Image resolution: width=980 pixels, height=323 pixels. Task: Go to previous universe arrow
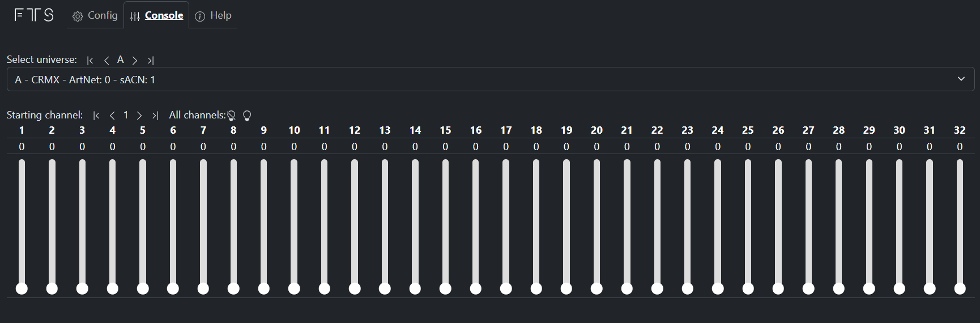(106, 60)
